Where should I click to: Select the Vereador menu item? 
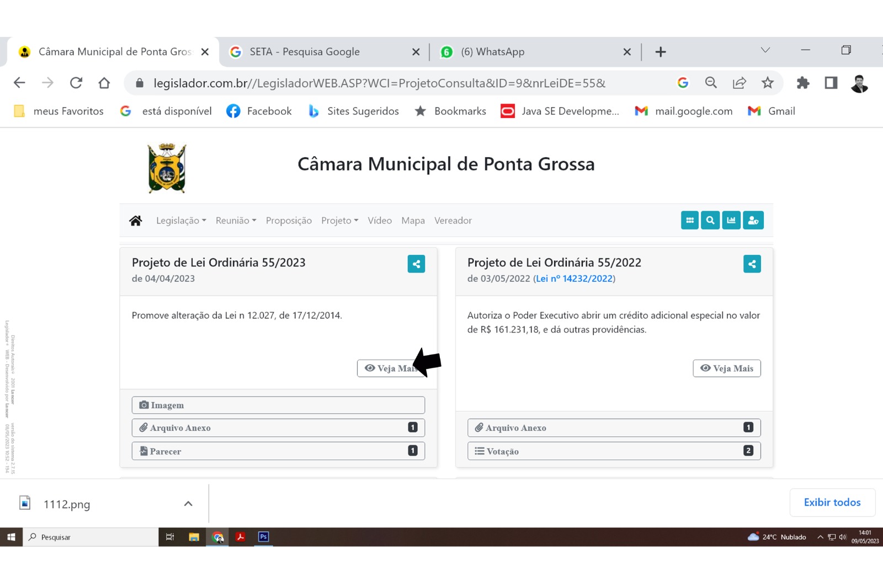(453, 220)
